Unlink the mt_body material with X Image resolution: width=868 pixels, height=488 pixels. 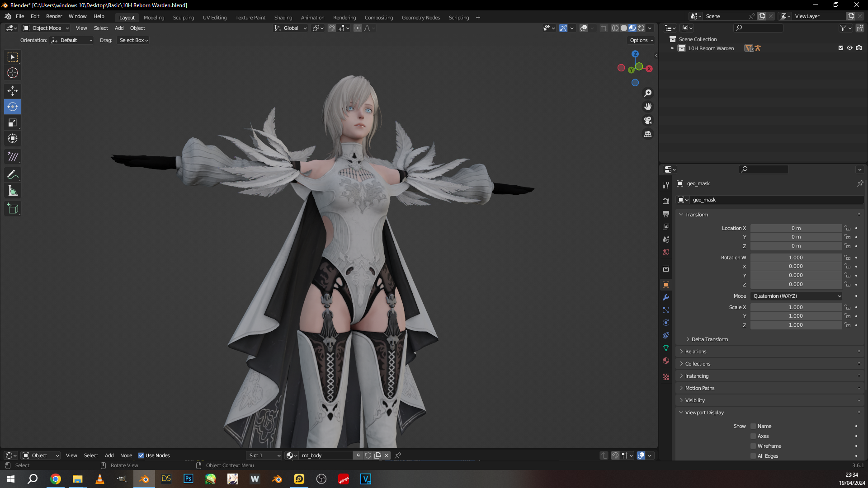387,455
